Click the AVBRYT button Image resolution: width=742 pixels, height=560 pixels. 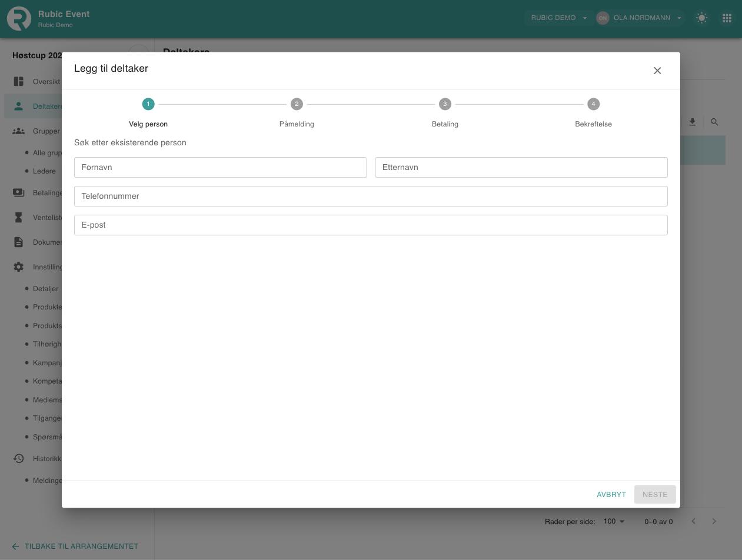point(611,495)
